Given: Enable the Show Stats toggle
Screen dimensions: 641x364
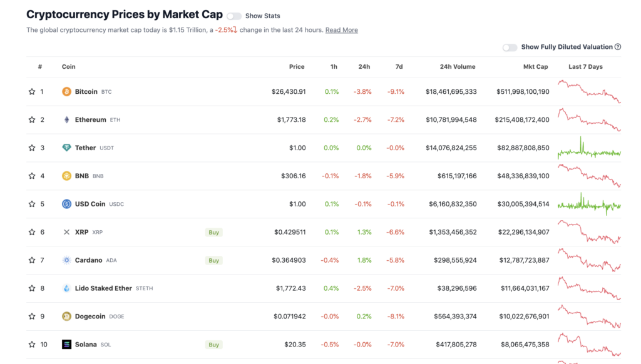Looking at the screenshot, I should pyautogui.click(x=234, y=16).
